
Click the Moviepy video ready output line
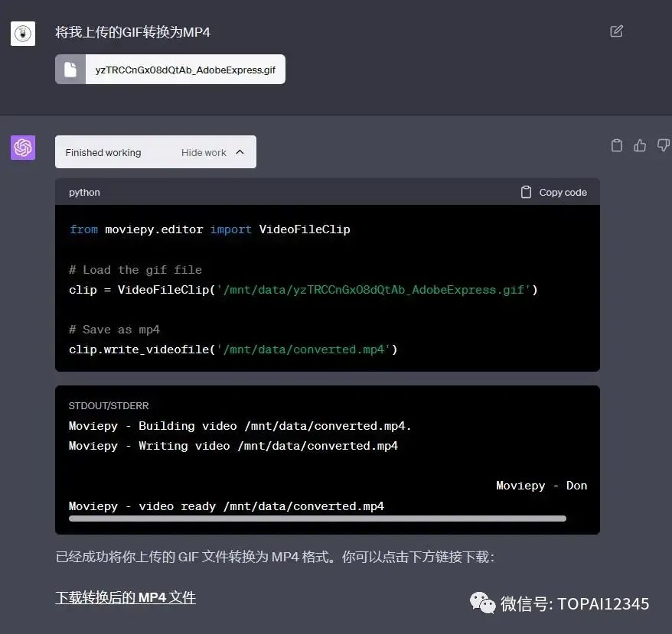(226, 506)
